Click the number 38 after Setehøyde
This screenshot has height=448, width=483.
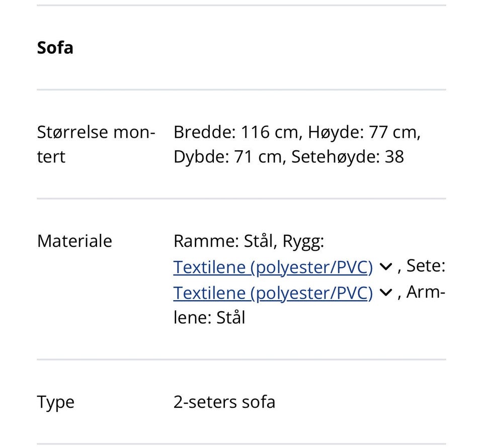[394, 157]
